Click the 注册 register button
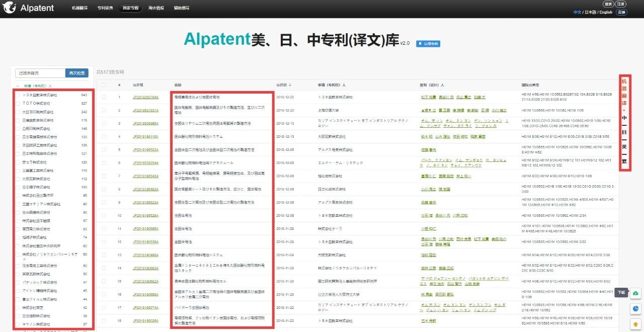 [621, 4]
